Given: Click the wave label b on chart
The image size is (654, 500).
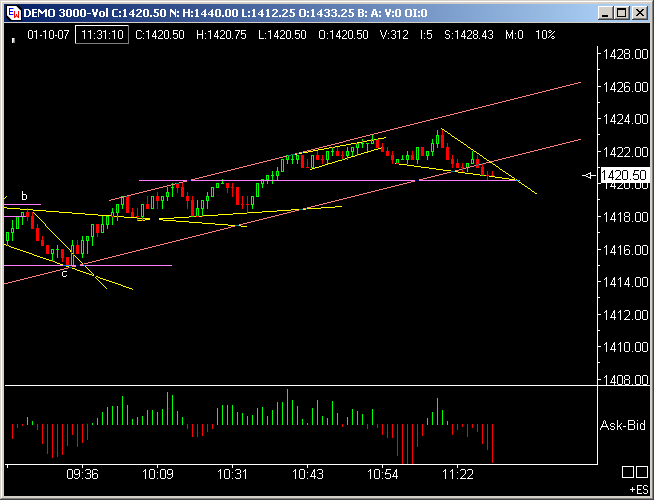Looking at the screenshot, I should pos(24,196).
